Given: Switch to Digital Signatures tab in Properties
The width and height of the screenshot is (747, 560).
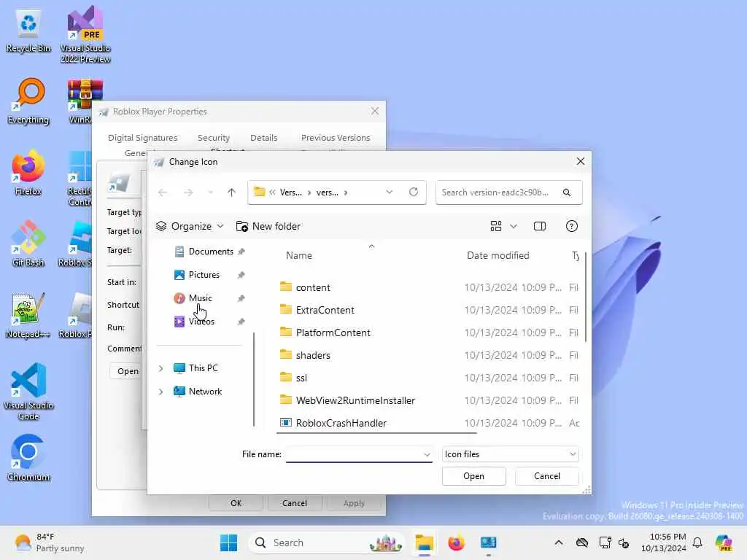Looking at the screenshot, I should click(x=142, y=138).
